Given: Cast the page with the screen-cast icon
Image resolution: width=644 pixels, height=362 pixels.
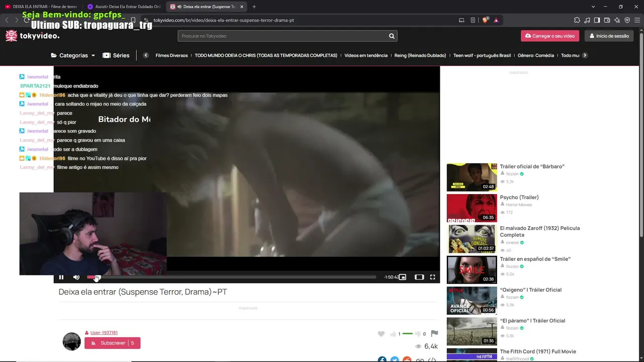Looking at the screenshot, I should coord(461,20).
